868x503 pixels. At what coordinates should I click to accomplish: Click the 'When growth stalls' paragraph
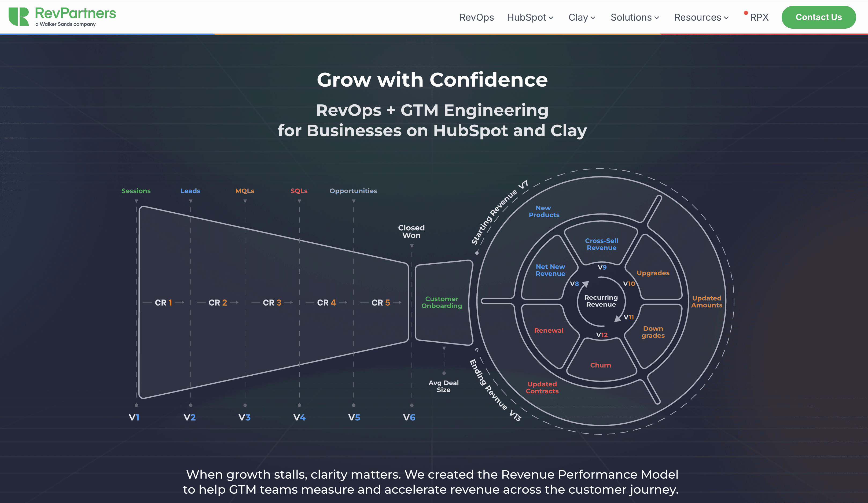pyautogui.click(x=431, y=482)
